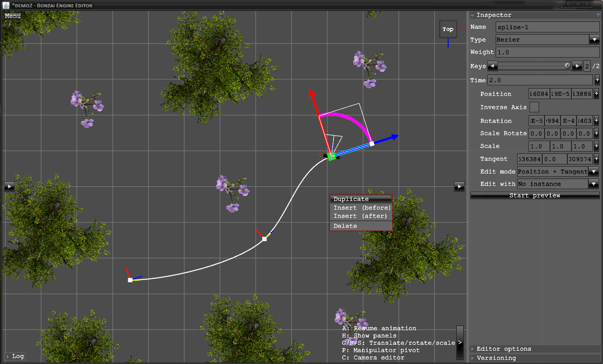This screenshot has height=364, width=603.
Task: Click the right panel expand arrow
Action: click(x=459, y=186)
